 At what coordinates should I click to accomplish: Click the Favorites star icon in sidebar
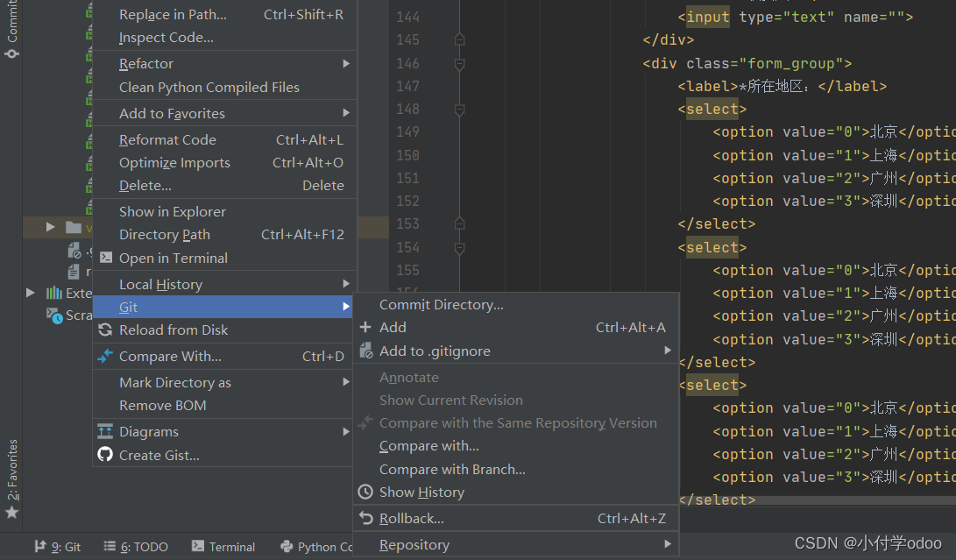pyautogui.click(x=11, y=513)
